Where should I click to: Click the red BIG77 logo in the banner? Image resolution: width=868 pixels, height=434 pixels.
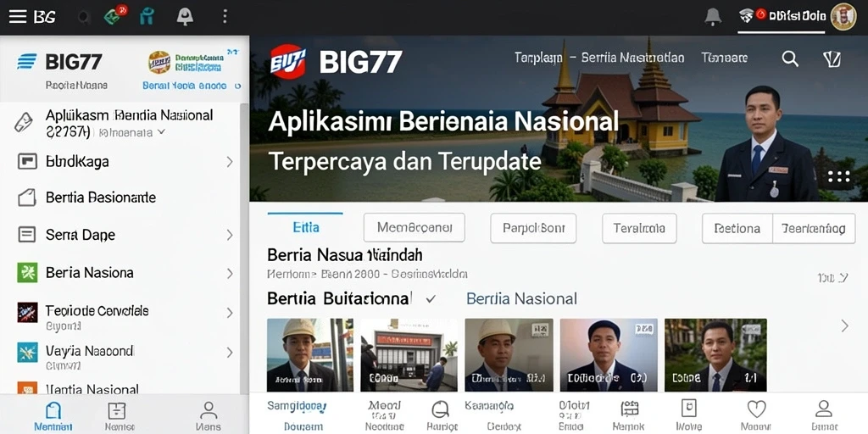coord(288,61)
